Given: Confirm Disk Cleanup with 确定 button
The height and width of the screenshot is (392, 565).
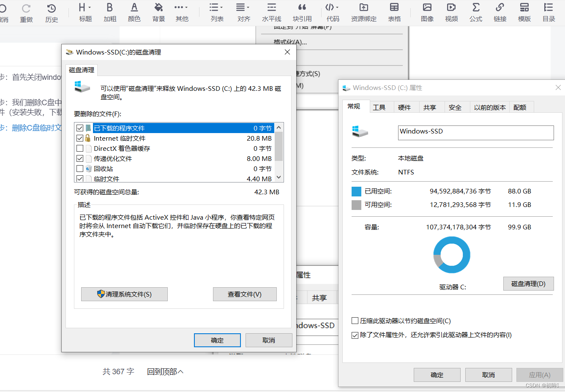Looking at the screenshot, I should [217, 340].
